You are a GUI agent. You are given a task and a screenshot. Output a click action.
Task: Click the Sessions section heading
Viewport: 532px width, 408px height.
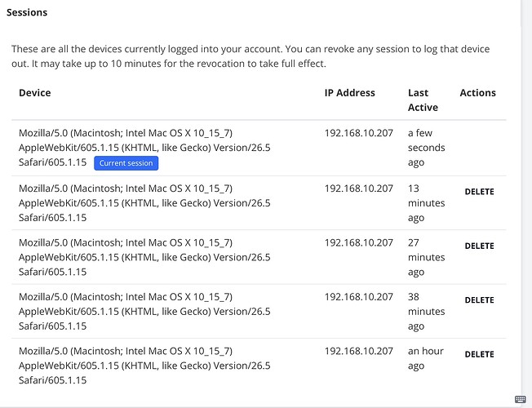click(x=27, y=12)
